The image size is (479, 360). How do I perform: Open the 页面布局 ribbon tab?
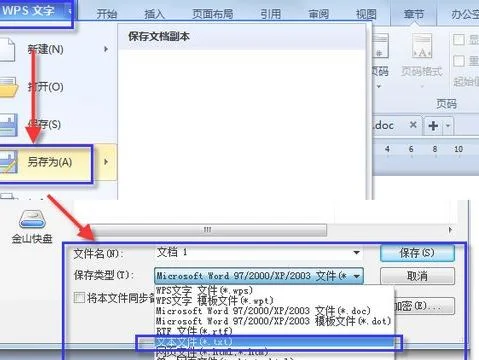point(213,14)
